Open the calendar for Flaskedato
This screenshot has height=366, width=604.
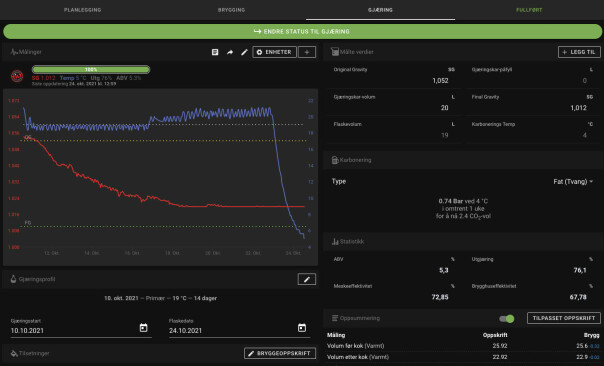302,328
